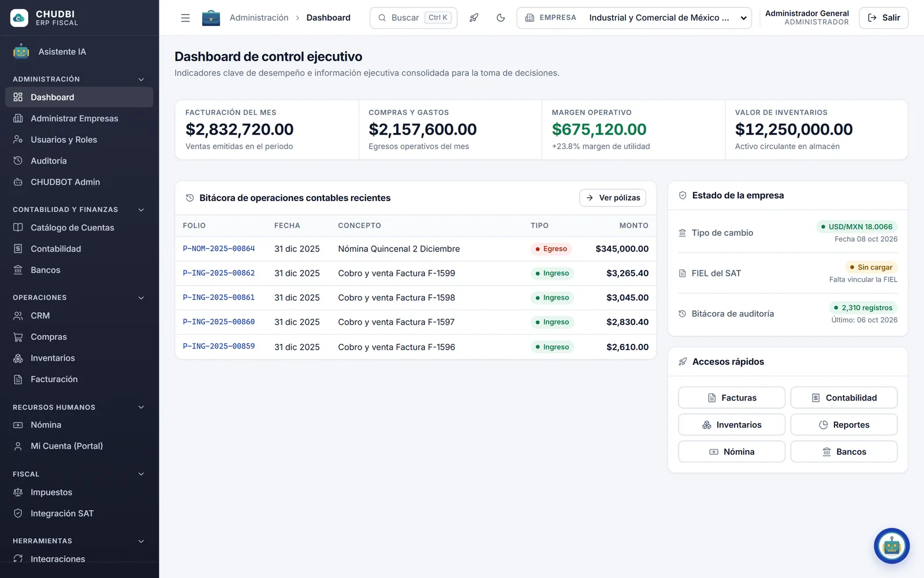Click the Egreso tag on Nómina Quincenal row

(551, 249)
